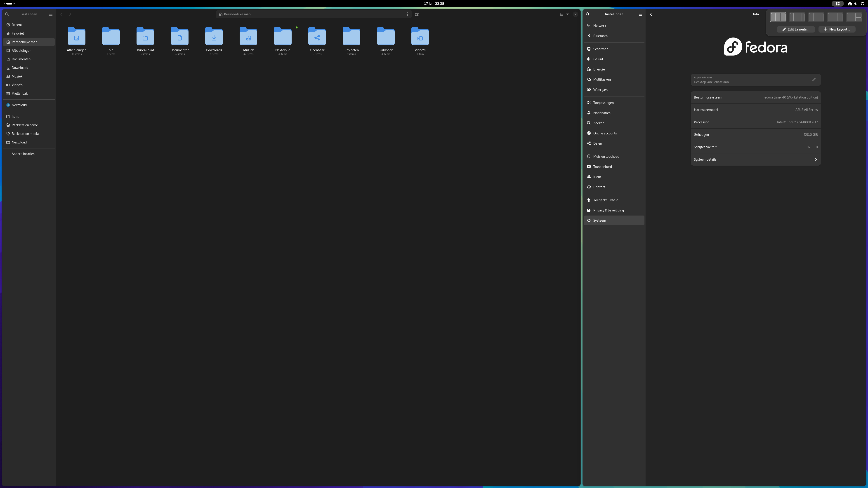Open Prullenbak in the Bestanden sidebar

[x=29, y=94]
